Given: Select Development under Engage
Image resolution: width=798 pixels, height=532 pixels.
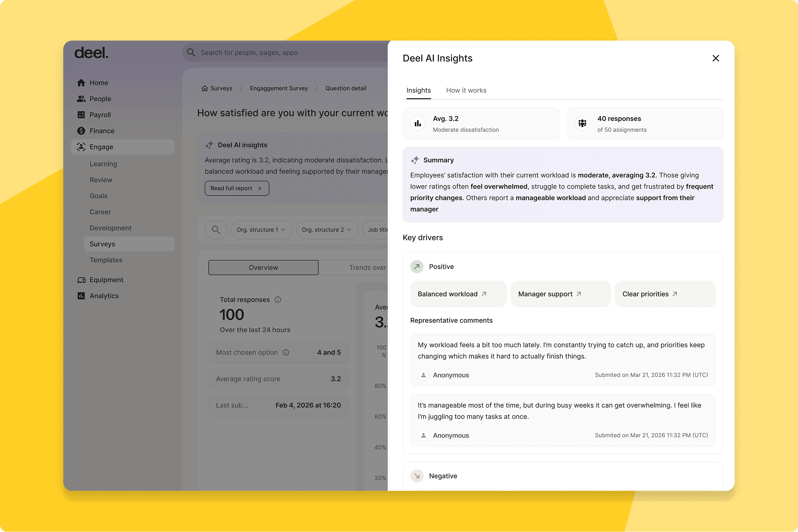Looking at the screenshot, I should [x=110, y=228].
